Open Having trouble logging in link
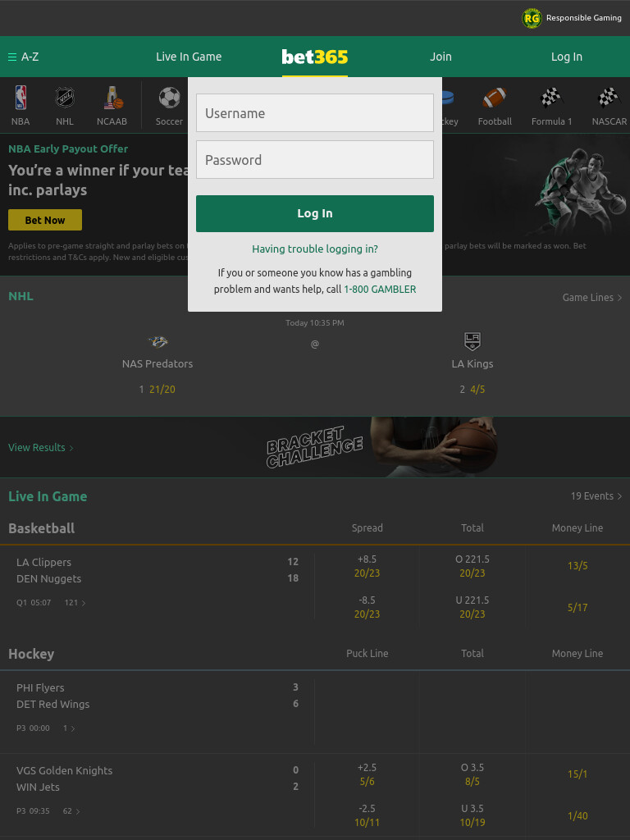 click(315, 249)
